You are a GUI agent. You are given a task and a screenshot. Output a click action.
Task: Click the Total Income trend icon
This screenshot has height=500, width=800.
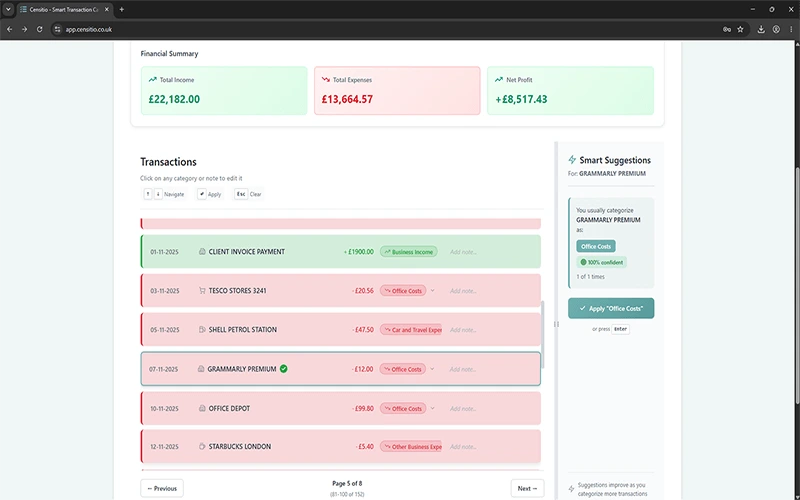[153, 80]
